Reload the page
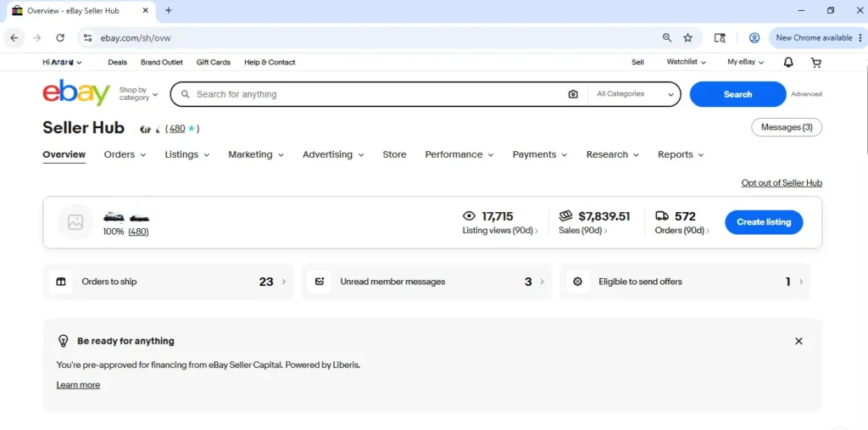 [x=60, y=37]
